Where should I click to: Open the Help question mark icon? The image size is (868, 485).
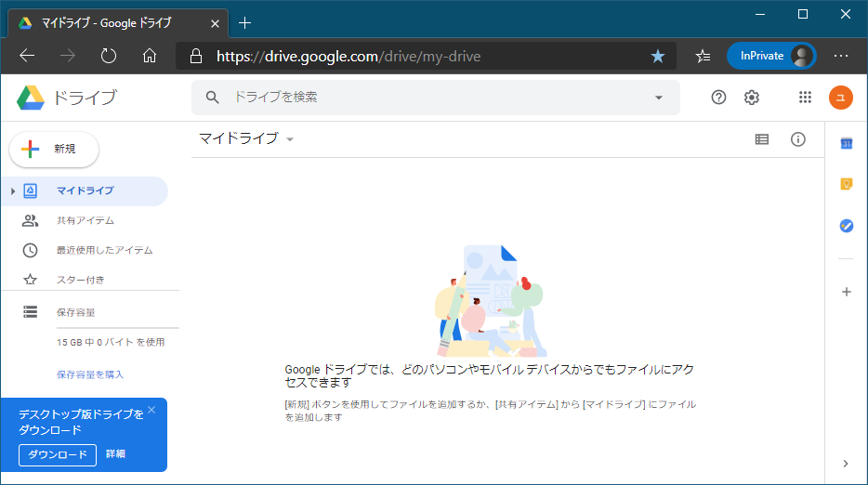pyautogui.click(x=718, y=98)
